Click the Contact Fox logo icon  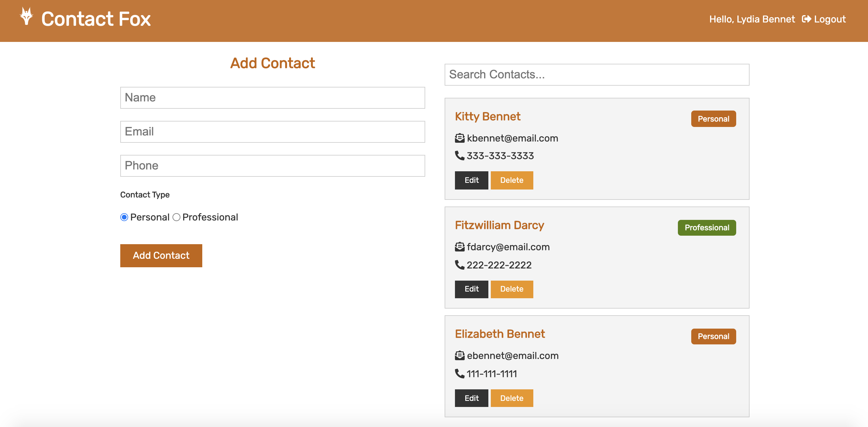pyautogui.click(x=26, y=16)
